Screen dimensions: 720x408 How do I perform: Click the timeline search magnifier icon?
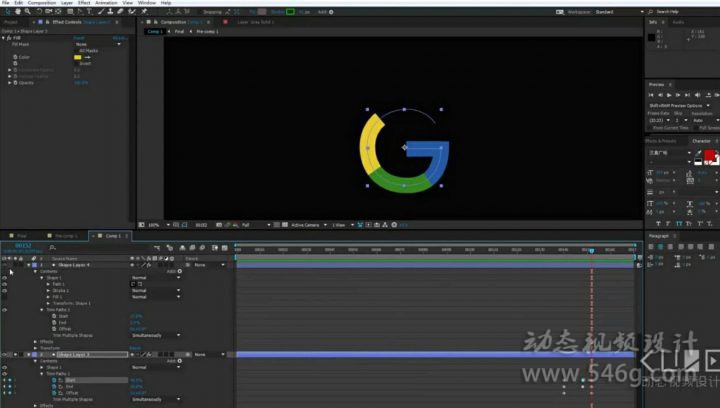point(52,247)
